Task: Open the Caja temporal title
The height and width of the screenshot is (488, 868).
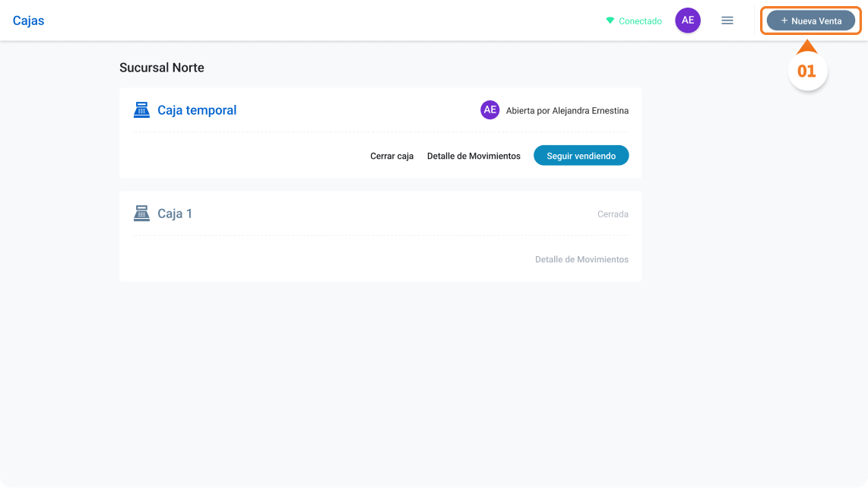Action: [197, 110]
